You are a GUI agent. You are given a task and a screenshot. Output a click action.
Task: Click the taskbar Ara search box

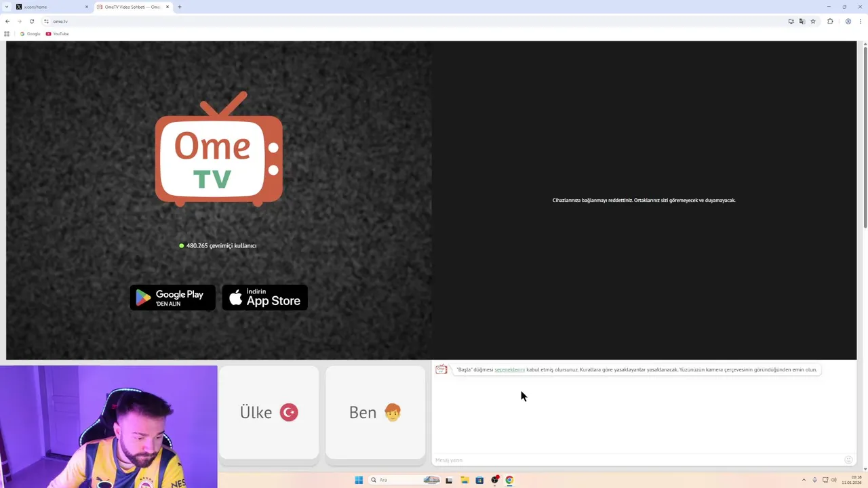(405, 480)
